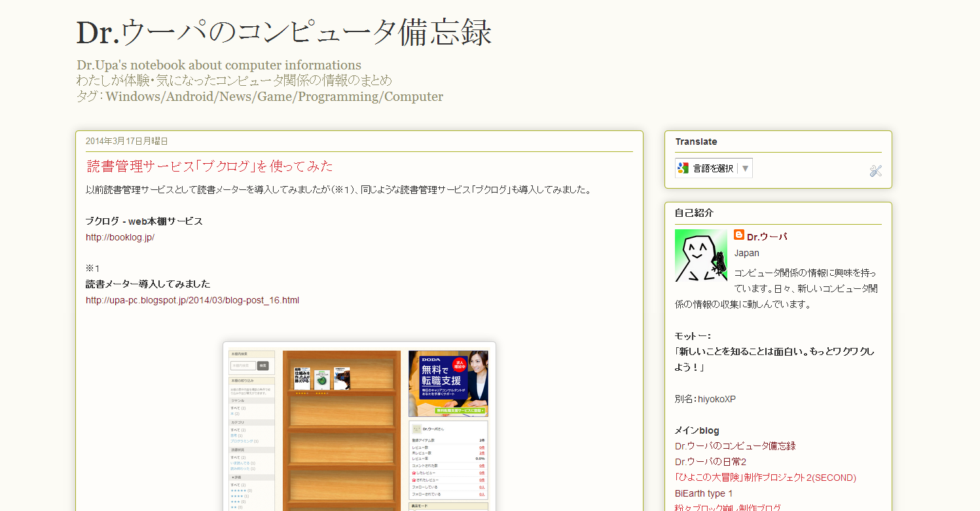Click the post date 2014年3月17日月曜日
980x511 pixels.
pyautogui.click(x=127, y=141)
